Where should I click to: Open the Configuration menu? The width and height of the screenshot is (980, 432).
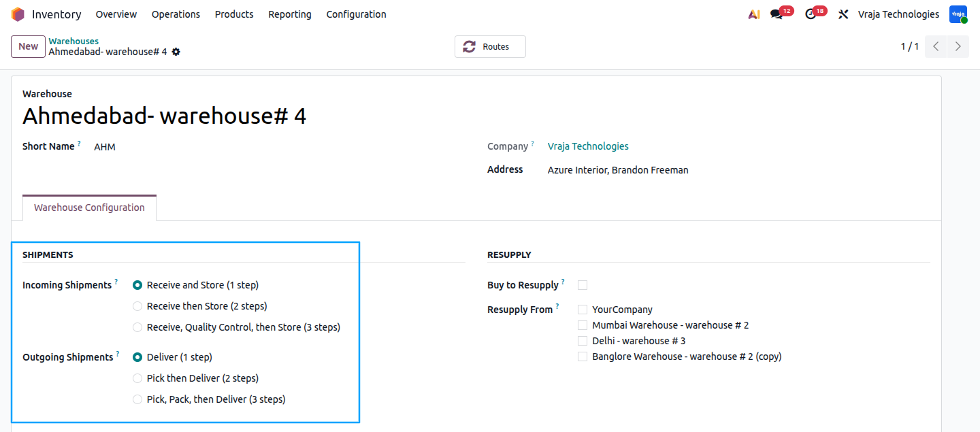pyautogui.click(x=356, y=14)
